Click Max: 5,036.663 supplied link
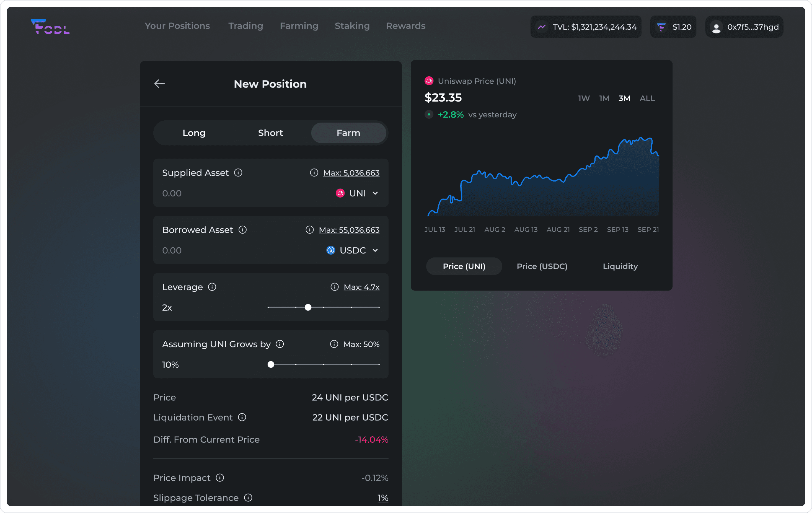Viewport: 812px width, 513px height. 351,173
